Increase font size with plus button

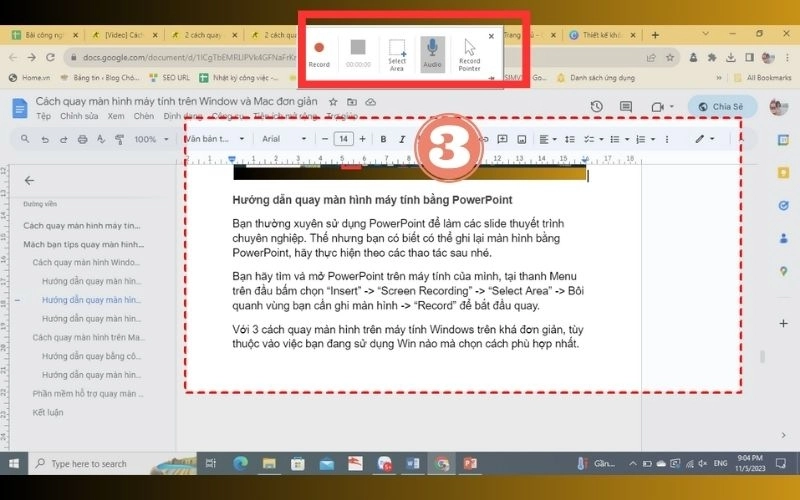(x=362, y=139)
